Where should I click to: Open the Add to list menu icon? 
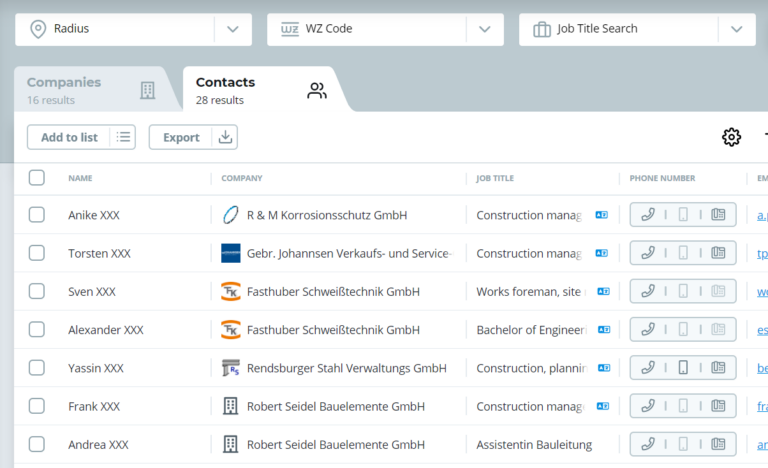(124, 137)
